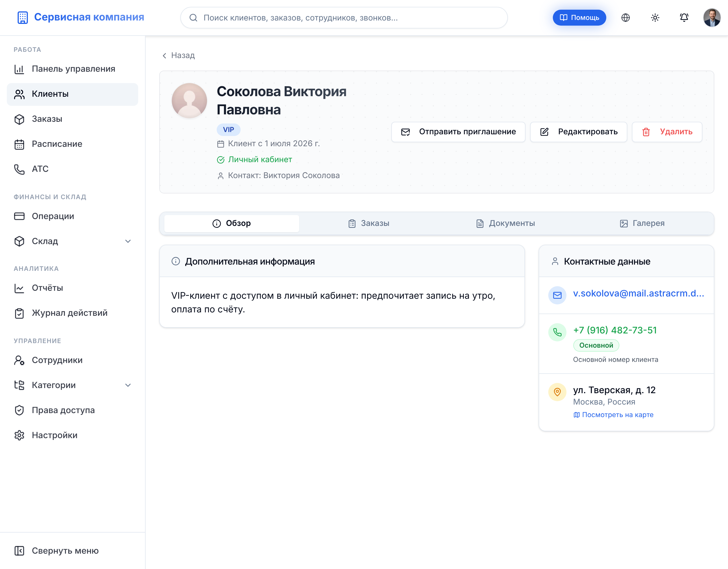Click the Основной phone badge
Viewport: 728px width, 569px height.
point(596,345)
